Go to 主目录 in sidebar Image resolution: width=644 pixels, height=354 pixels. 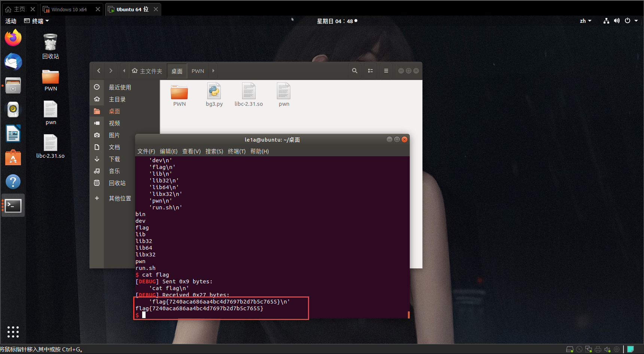[x=125, y=99]
